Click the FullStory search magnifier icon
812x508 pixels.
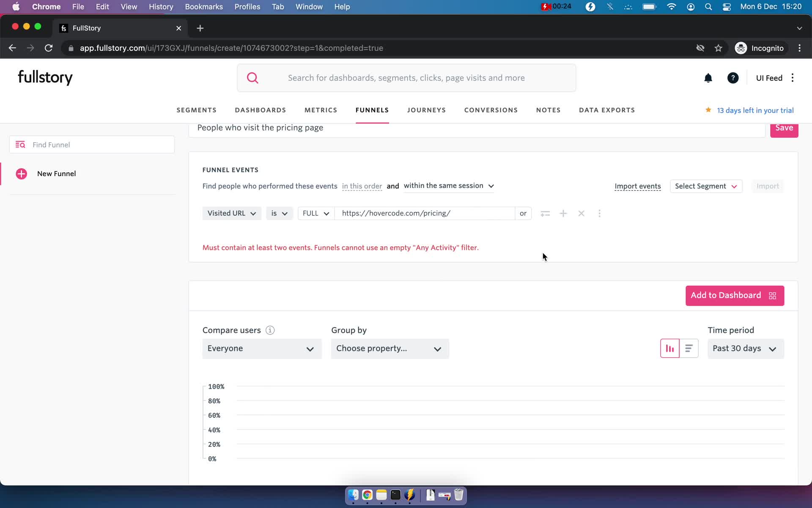coord(252,77)
